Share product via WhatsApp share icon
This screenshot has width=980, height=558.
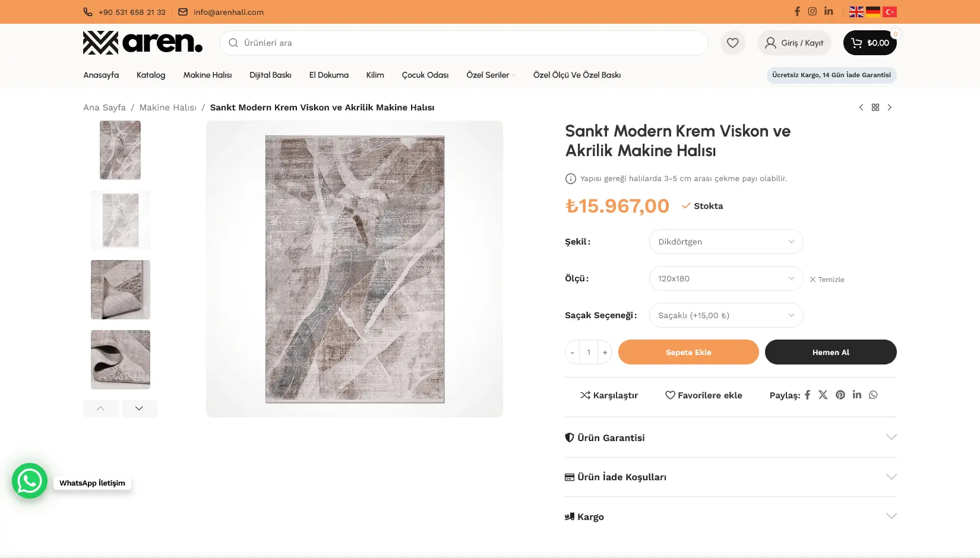tap(873, 395)
